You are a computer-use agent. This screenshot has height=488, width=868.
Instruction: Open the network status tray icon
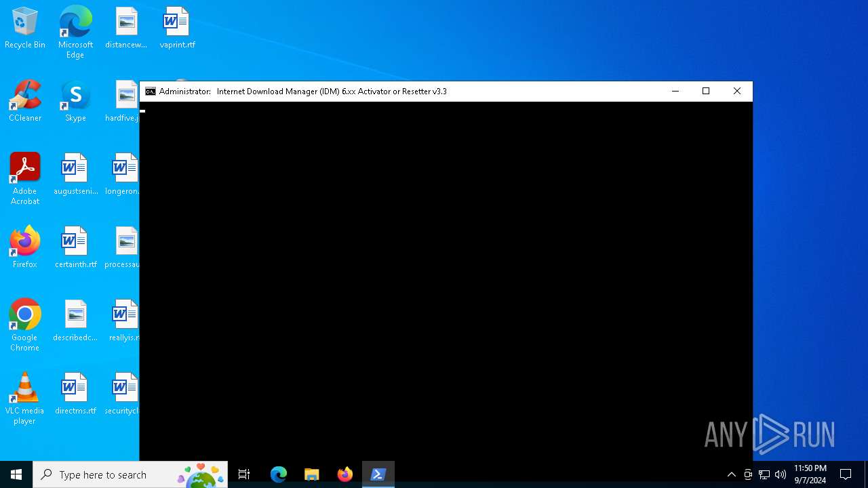[x=764, y=474]
